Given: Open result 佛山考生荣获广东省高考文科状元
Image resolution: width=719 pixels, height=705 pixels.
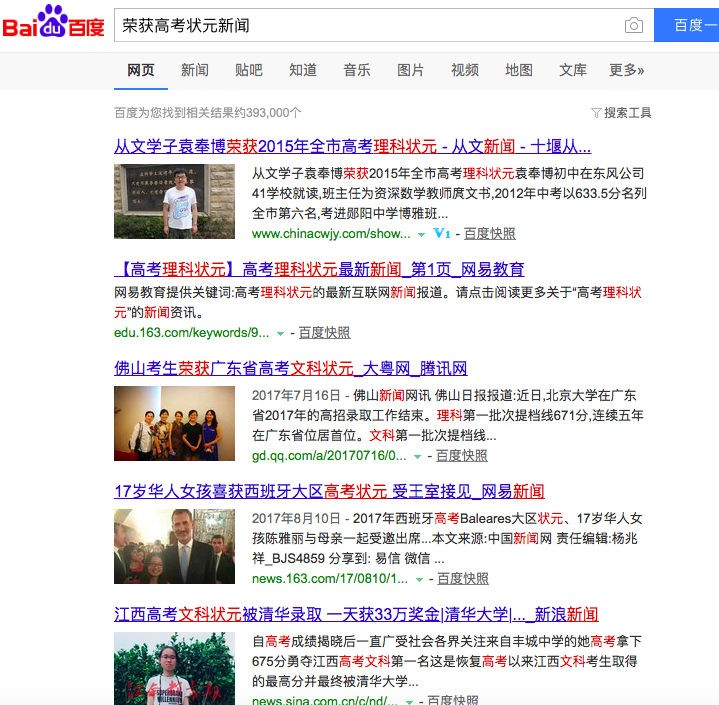Looking at the screenshot, I should [291, 368].
